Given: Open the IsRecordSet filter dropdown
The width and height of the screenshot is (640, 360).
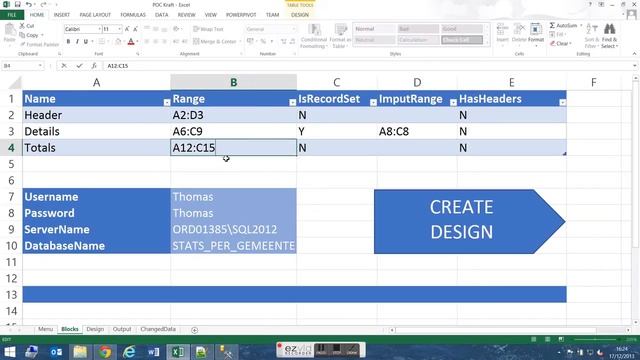Looking at the screenshot, I should (373, 102).
